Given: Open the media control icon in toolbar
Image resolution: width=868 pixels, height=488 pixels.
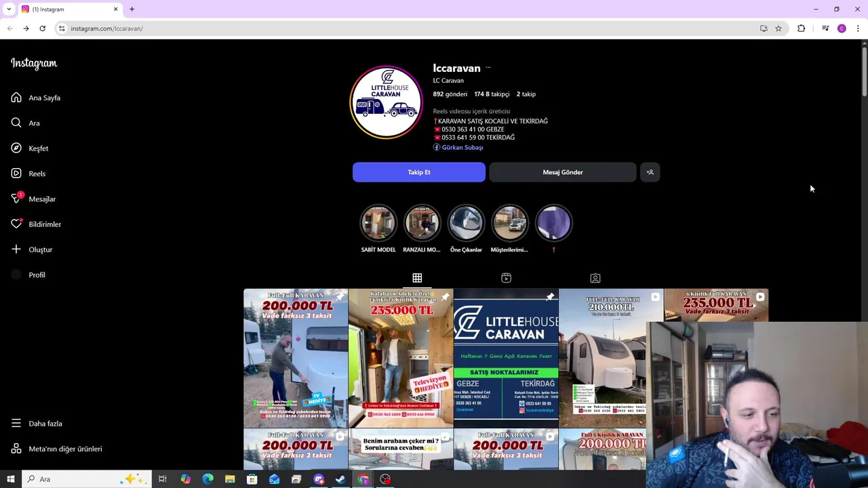Looking at the screenshot, I should [825, 28].
